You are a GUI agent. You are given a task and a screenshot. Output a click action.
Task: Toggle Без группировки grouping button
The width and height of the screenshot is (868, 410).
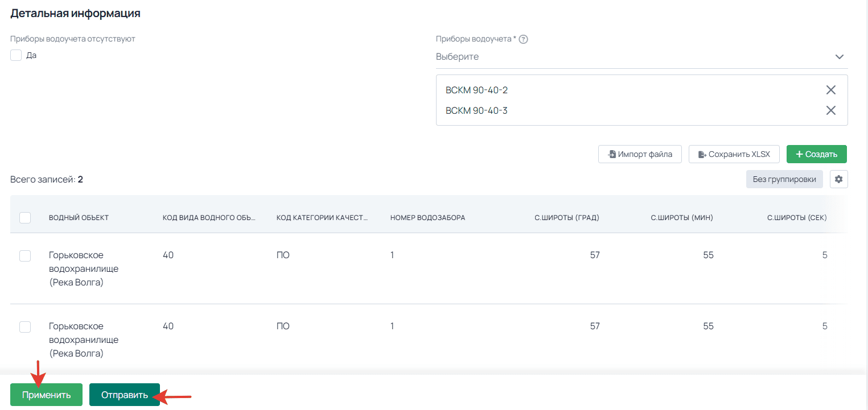pyautogui.click(x=784, y=179)
